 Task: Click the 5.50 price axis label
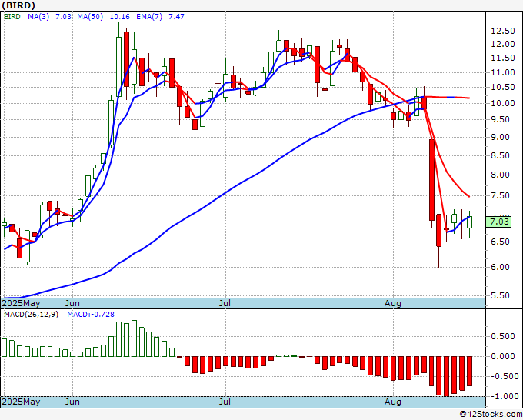500,295
